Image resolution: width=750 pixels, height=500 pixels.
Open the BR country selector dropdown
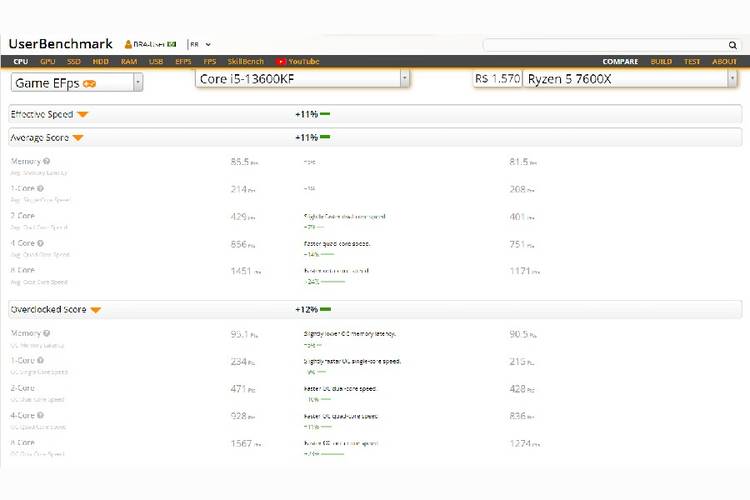click(200, 44)
